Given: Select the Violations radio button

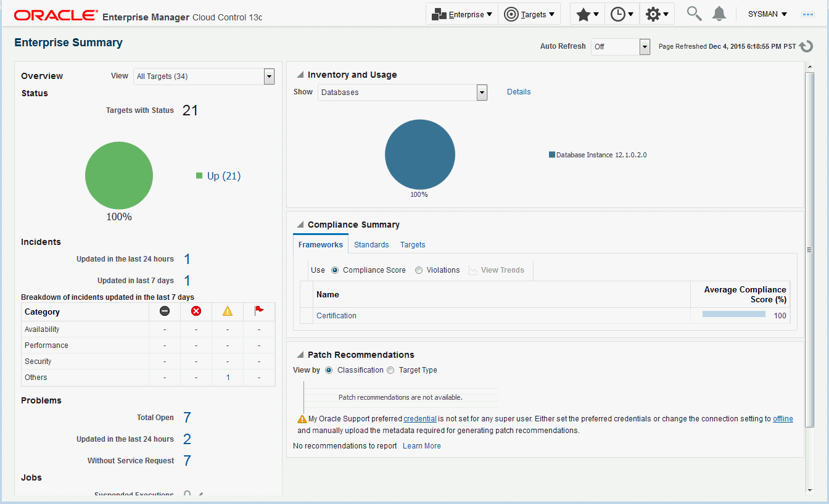Looking at the screenshot, I should click(x=419, y=270).
